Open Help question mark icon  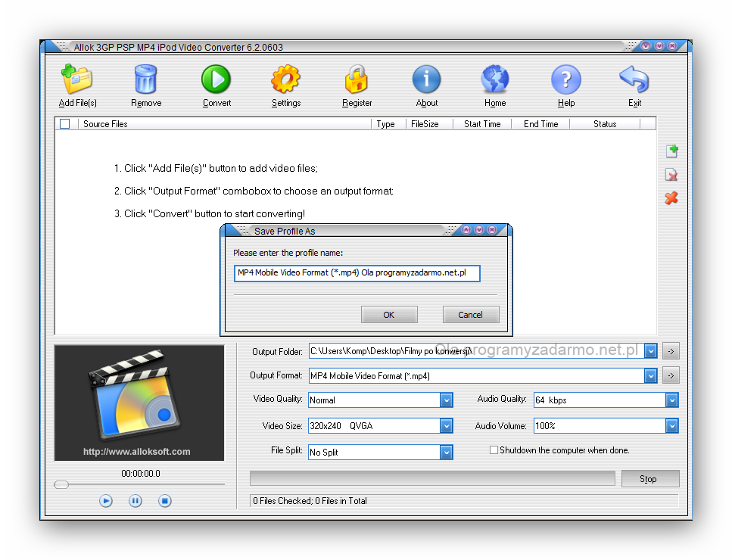click(565, 79)
